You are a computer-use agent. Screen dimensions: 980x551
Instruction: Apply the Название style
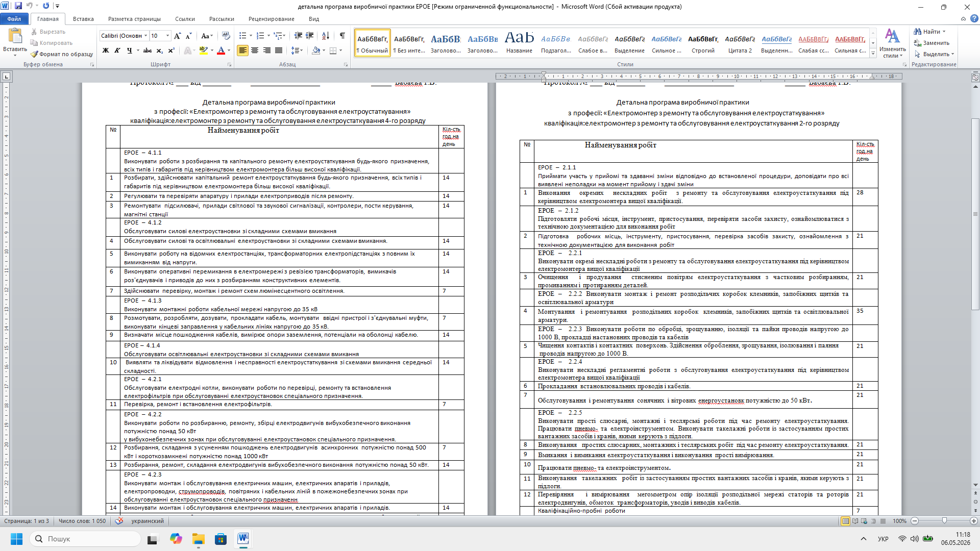click(x=519, y=43)
